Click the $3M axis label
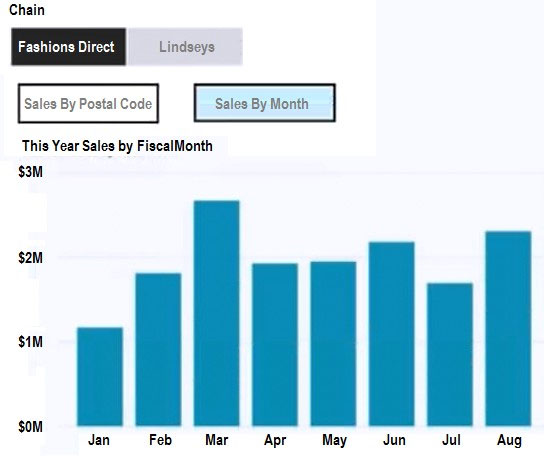This screenshot has height=456, width=544. coord(31,172)
